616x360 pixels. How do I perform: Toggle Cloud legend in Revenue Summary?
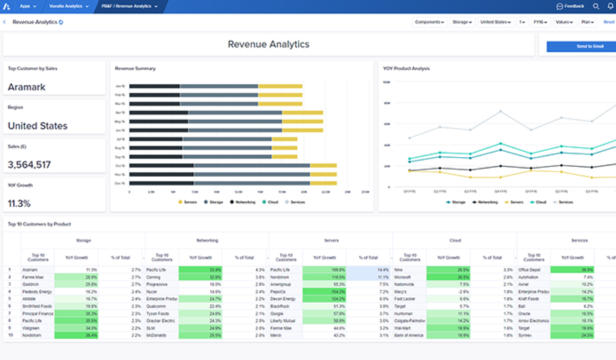point(270,202)
